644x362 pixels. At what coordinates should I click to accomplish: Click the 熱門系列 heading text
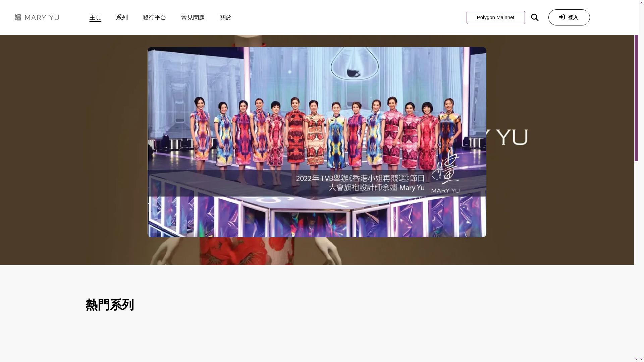click(110, 305)
